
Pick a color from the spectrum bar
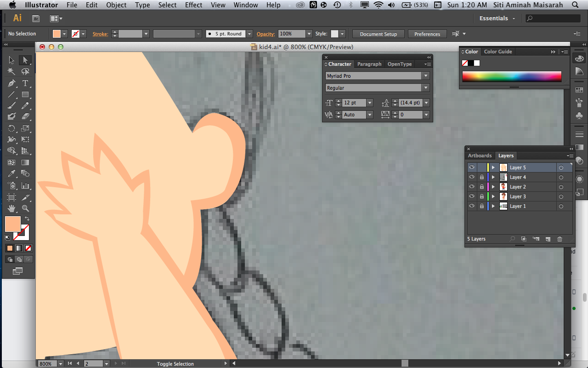coord(512,76)
